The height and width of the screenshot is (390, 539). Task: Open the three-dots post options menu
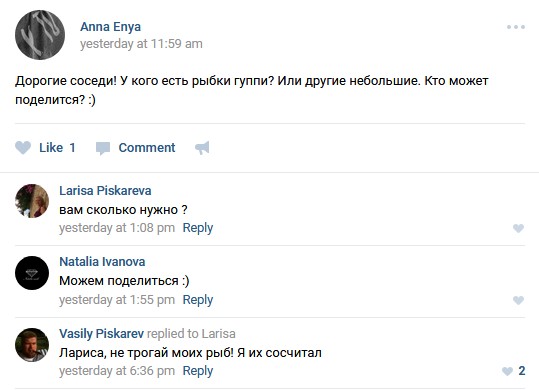[x=516, y=27]
